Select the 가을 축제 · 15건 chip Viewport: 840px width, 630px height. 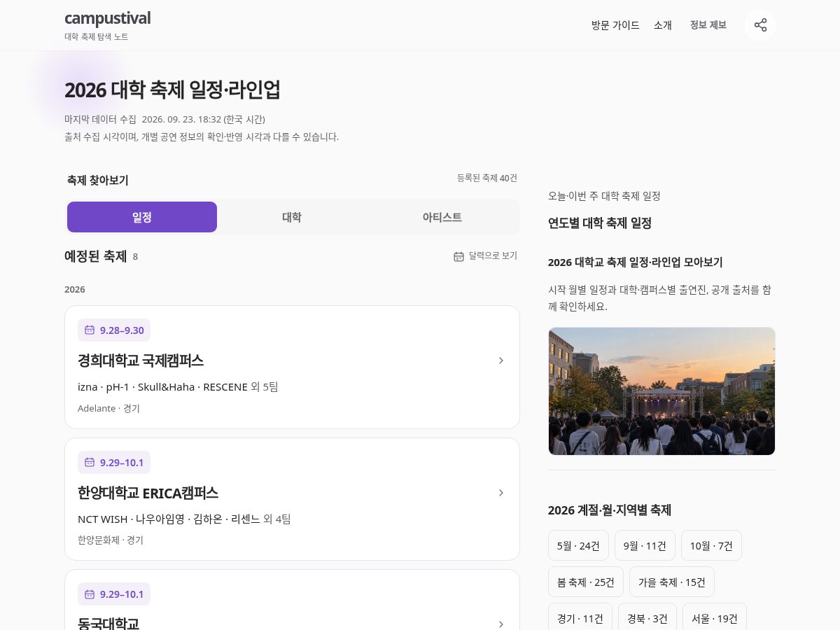(x=672, y=582)
